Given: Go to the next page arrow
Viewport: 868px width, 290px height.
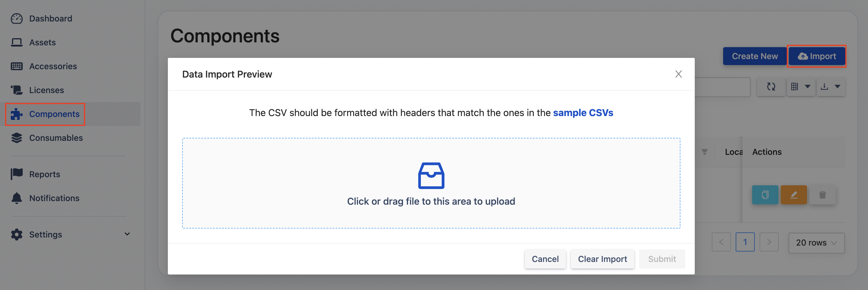Looking at the screenshot, I should pyautogui.click(x=769, y=242).
